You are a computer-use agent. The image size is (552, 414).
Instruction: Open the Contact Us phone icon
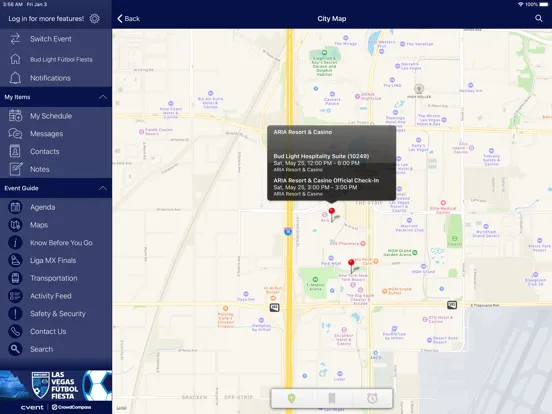15,331
